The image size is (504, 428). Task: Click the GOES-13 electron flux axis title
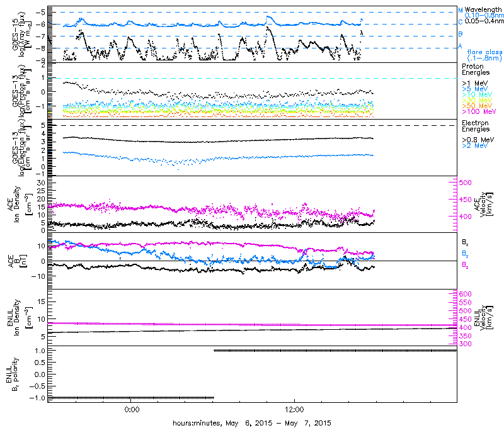tap(21, 147)
